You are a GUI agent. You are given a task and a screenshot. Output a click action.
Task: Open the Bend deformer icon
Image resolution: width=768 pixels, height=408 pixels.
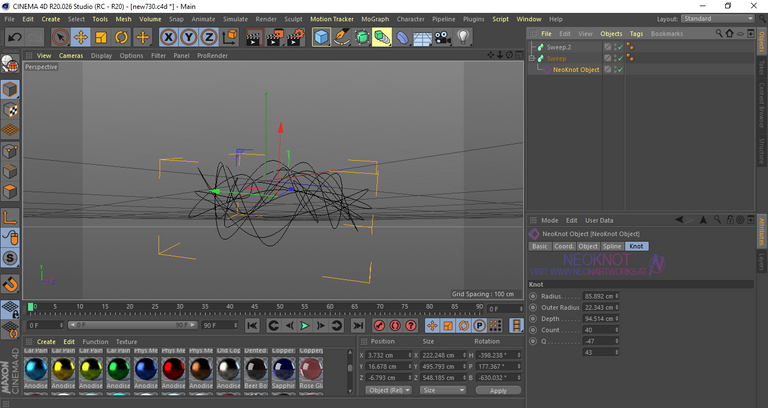(x=402, y=37)
